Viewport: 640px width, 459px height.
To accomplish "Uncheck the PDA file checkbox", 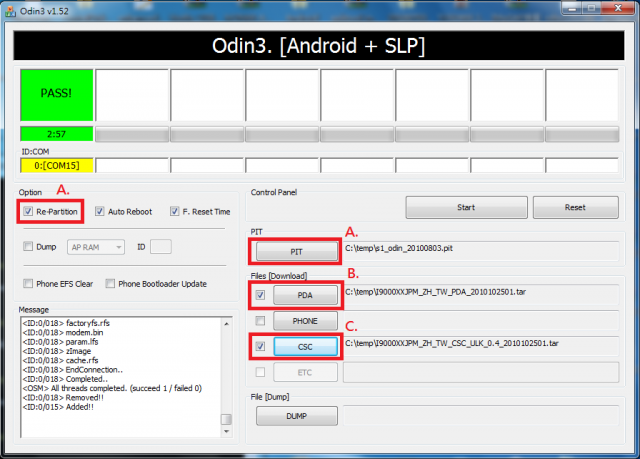I will (260, 295).
